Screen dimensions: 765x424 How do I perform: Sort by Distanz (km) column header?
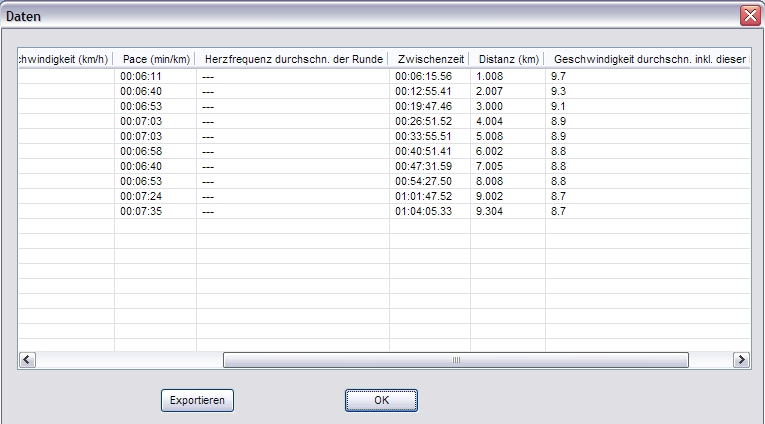click(507, 59)
